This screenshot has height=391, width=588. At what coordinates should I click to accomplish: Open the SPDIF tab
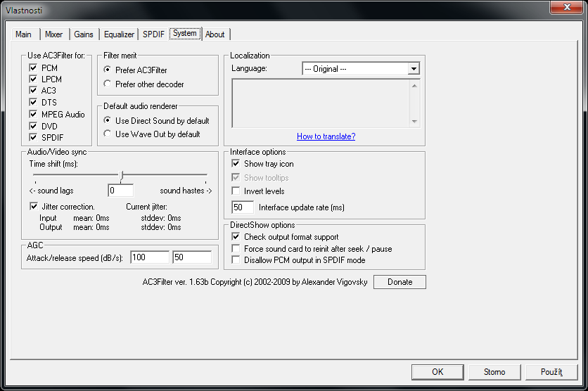click(x=153, y=34)
